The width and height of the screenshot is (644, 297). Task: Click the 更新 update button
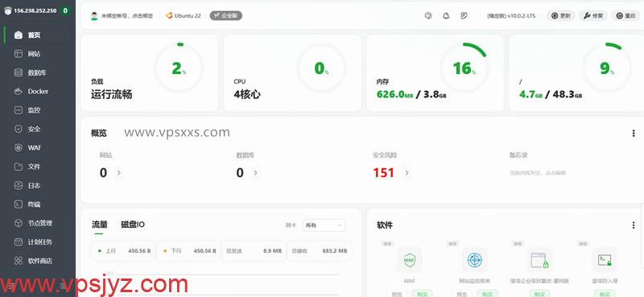(x=560, y=15)
